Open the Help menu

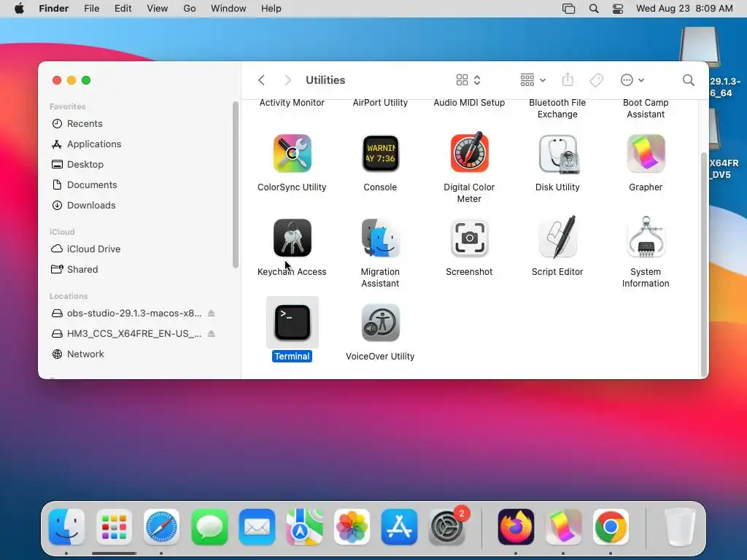pyautogui.click(x=271, y=9)
